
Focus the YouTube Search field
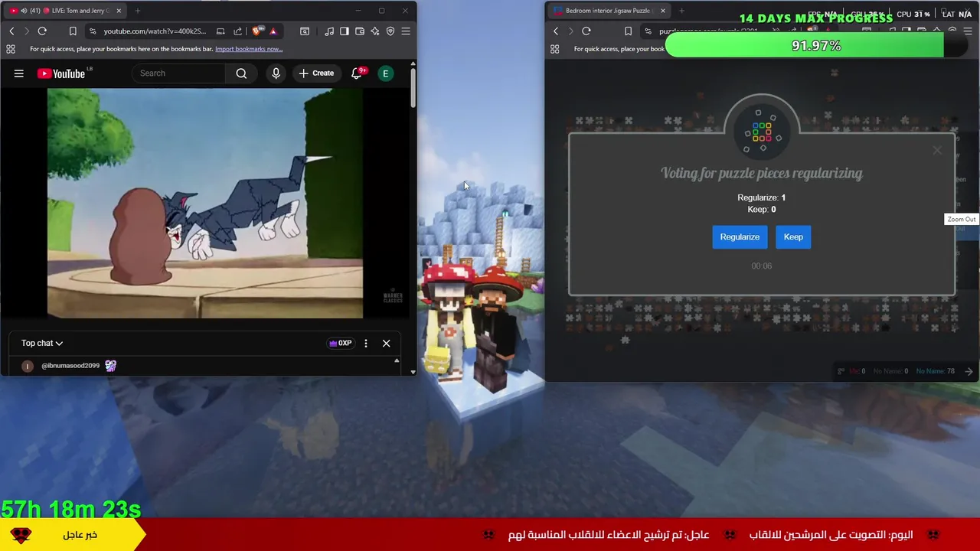point(180,73)
